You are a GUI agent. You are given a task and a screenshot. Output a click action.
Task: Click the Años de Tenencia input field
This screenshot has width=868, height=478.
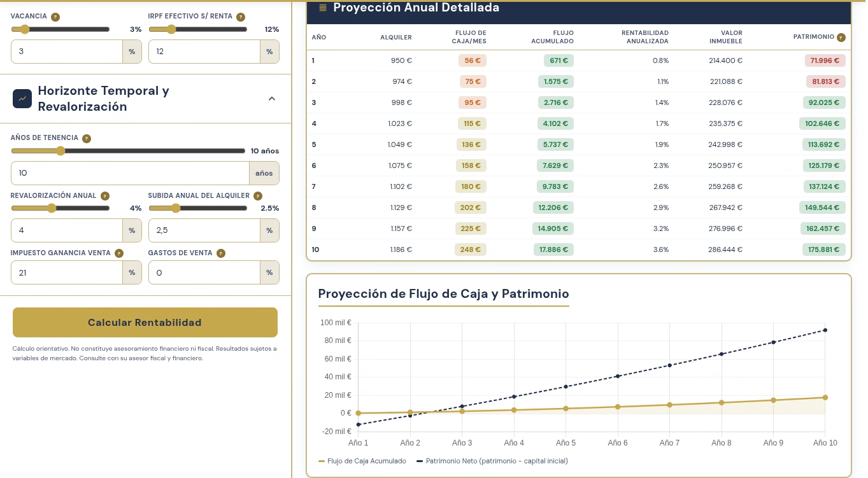tap(130, 173)
